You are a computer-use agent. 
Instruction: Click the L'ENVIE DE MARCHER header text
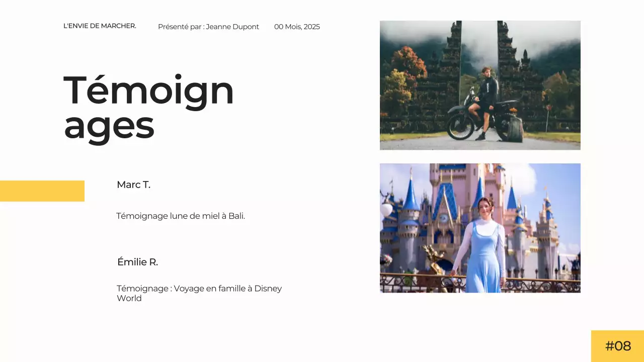tap(100, 26)
